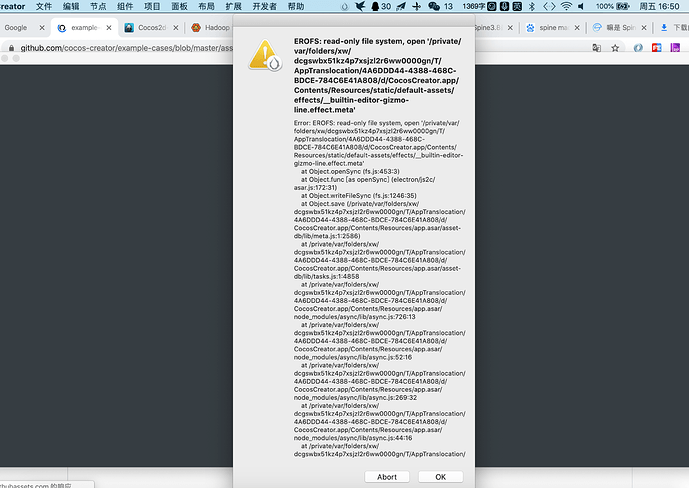Click the GitHub favicon on example tab
Viewport: 689px width, 488px height.
pyautogui.click(x=62, y=28)
